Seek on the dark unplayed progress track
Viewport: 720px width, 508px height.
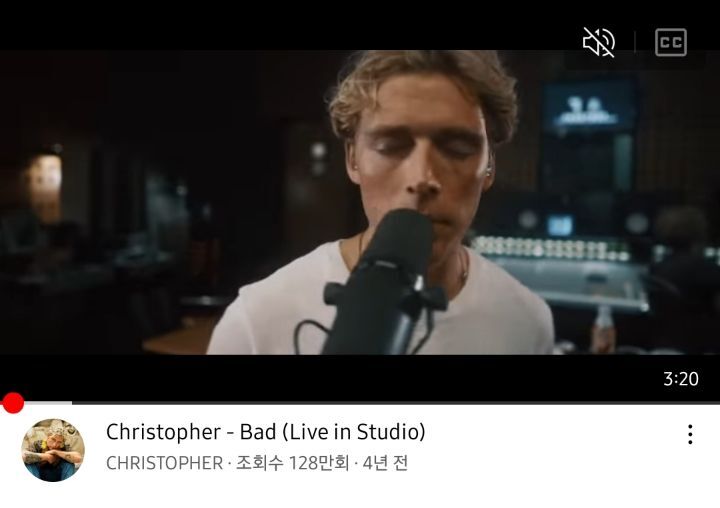click(x=396, y=403)
